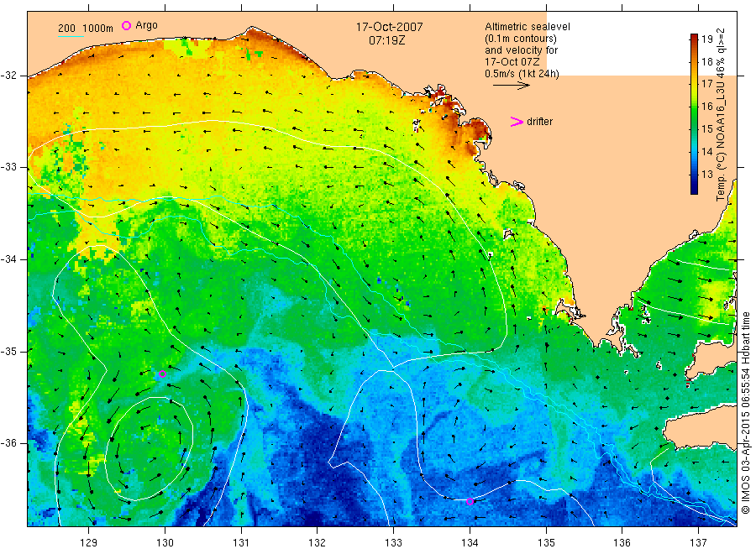
Task: Click the cyan 200 1000m depth legend line
Action: click(71, 36)
